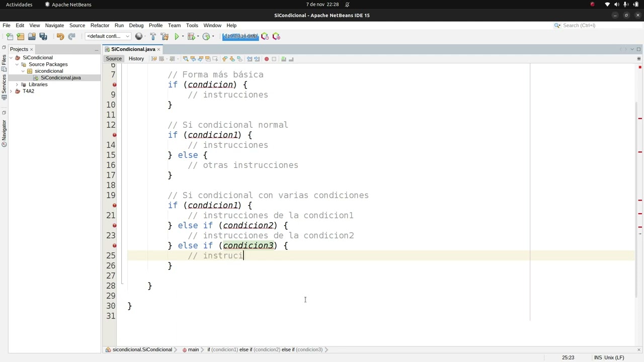Toggle Rectangular Selection mode
The image size is (644, 362).
pos(215,59)
